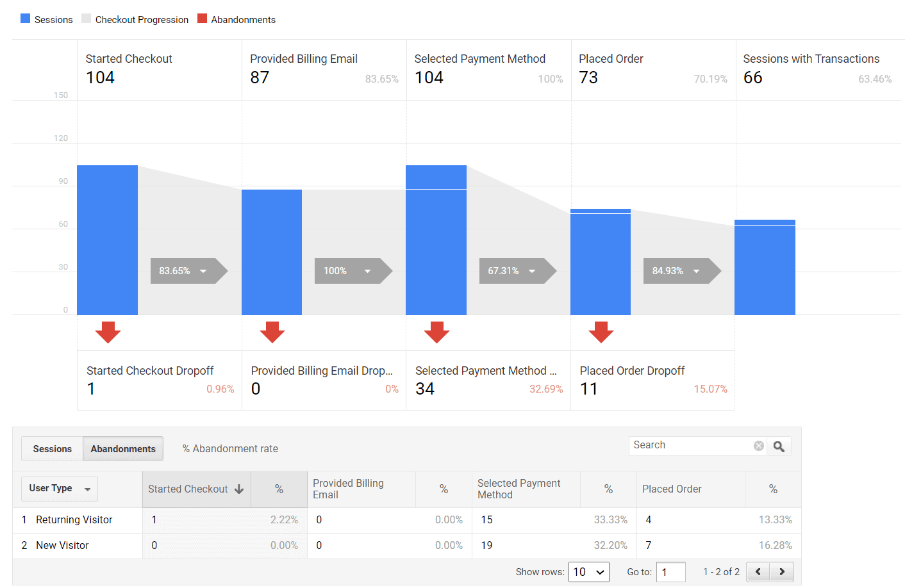Viewport: 905px width, 588px height.
Task: Click the 70.19% Placed Order rate
Action: click(711, 79)
